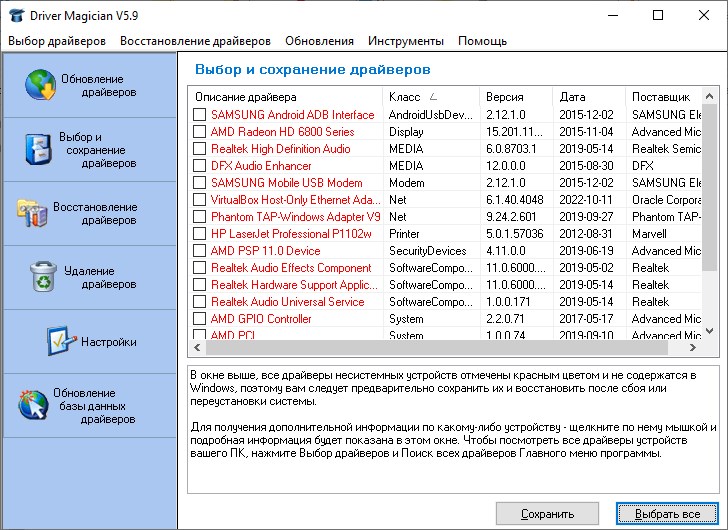The image size is (728, 530).
Task: Click the date 2012-08-31 cell
Action: point(586,233)
